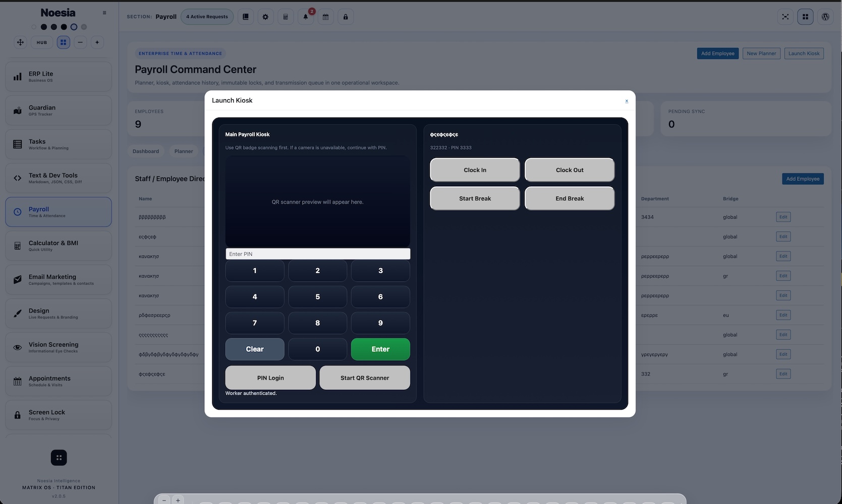The height and width of the screenshot is (504, 842).
Task: Click the sidebar minus icon
Action: coord(80,42)
